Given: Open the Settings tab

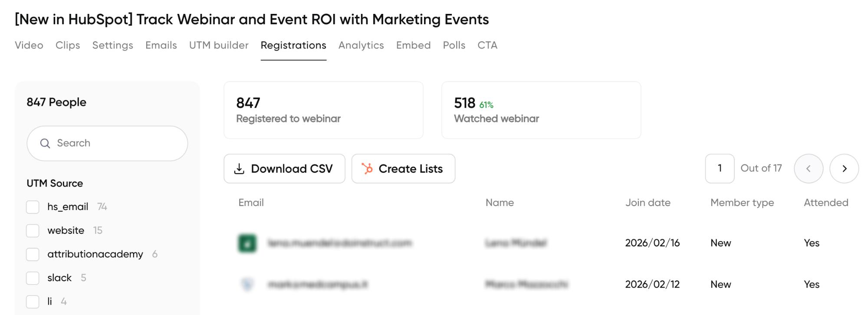Looking at the screenshot, I should [x=113, y=45].
